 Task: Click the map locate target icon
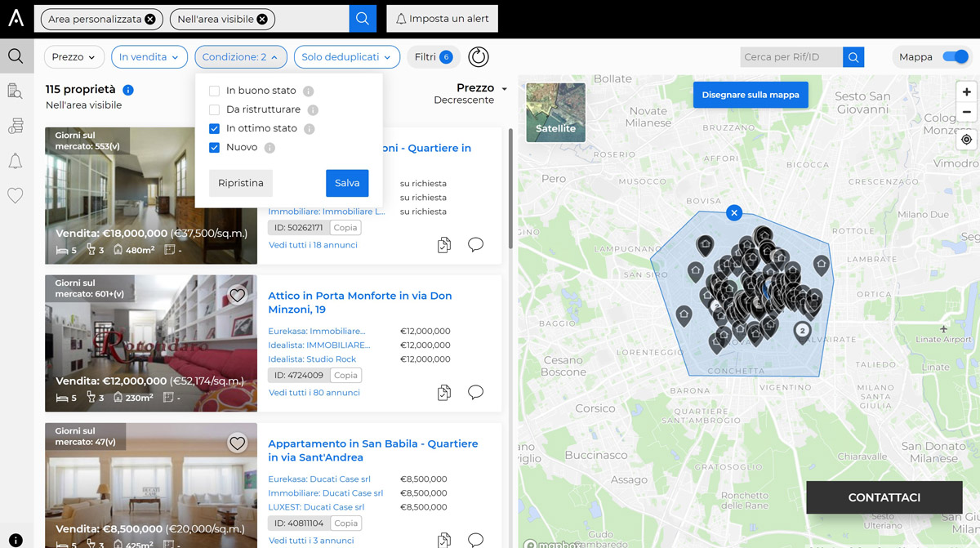[x=967, y=140]
